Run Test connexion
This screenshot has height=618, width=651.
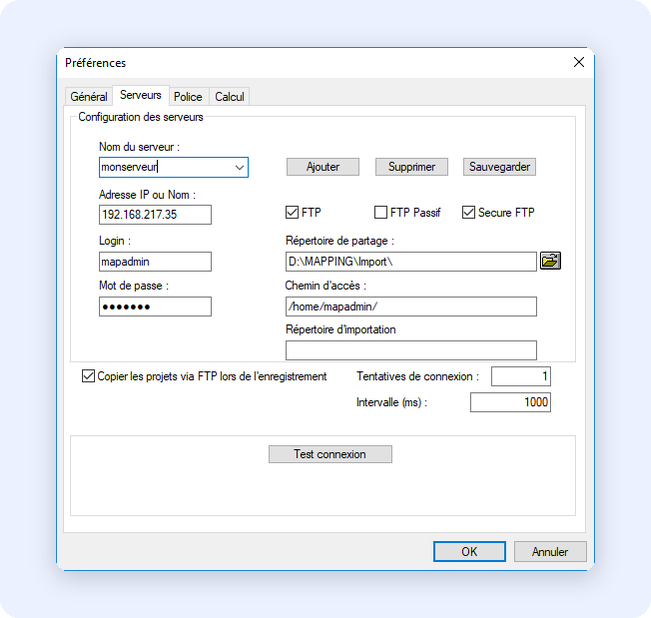(x=330, y=454)
